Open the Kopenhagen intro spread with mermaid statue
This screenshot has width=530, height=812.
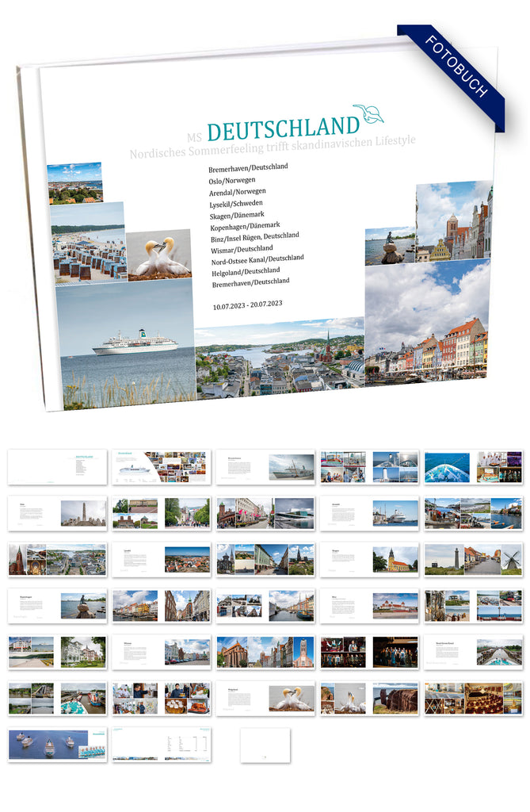click(x=58, y=605)
